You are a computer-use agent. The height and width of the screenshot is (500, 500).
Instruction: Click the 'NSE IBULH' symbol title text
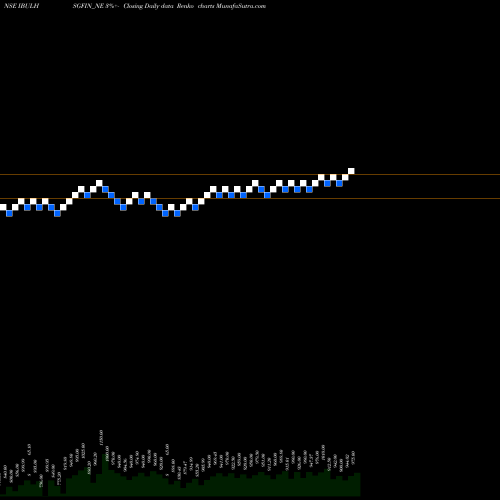click(x=21, y=6)
